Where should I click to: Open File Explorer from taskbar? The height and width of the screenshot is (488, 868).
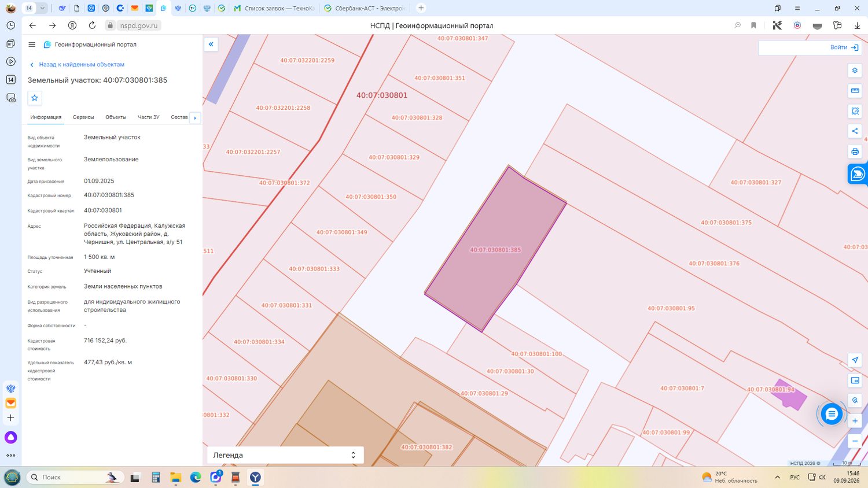175,477
